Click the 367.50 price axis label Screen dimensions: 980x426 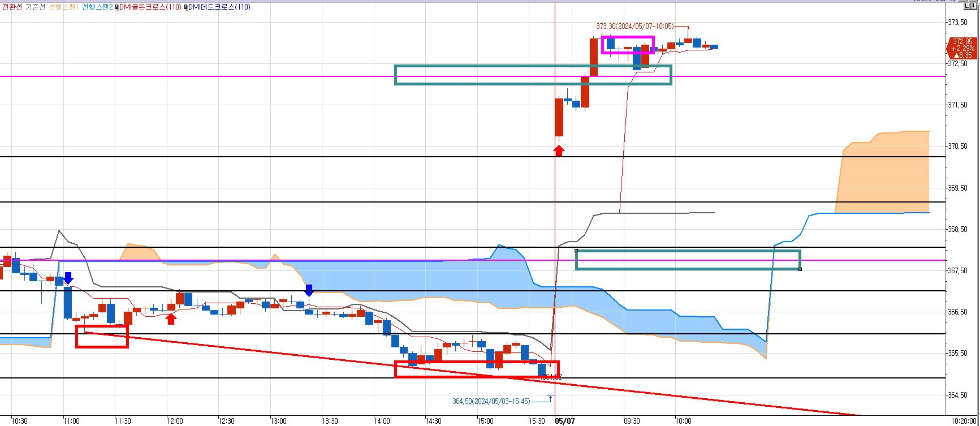click(x=957, y=271)
